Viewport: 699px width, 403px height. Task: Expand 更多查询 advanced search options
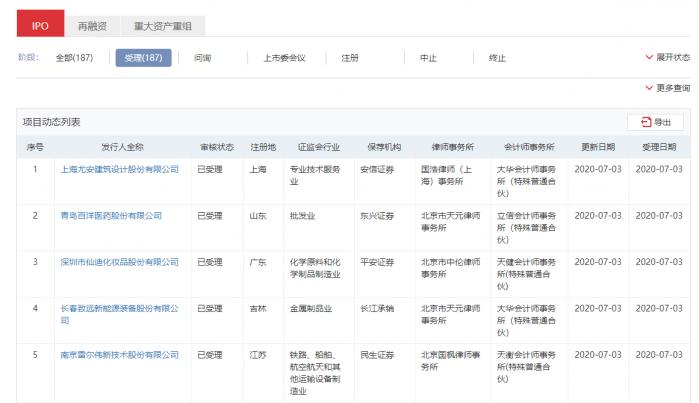tap(667, 88)
